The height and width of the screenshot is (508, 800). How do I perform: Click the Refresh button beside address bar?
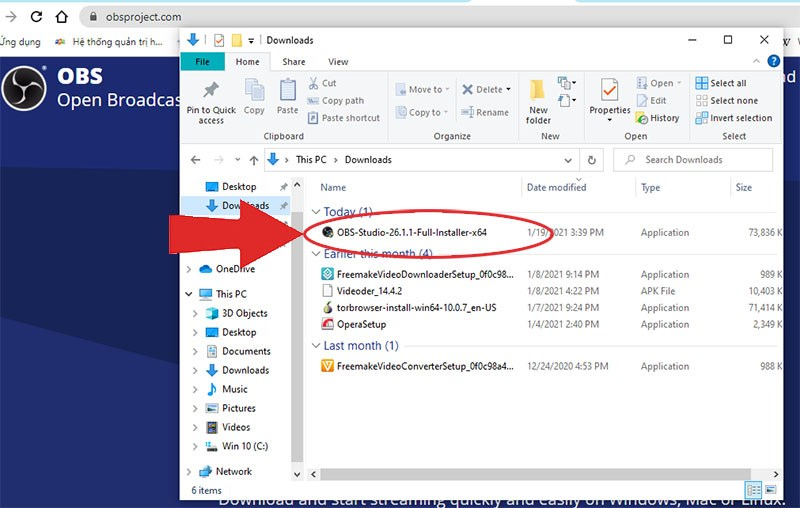592,160
